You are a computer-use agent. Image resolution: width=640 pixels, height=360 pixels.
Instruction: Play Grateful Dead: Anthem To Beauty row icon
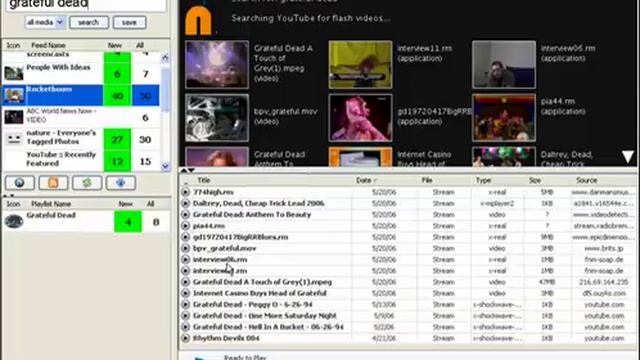coord(185,214)
